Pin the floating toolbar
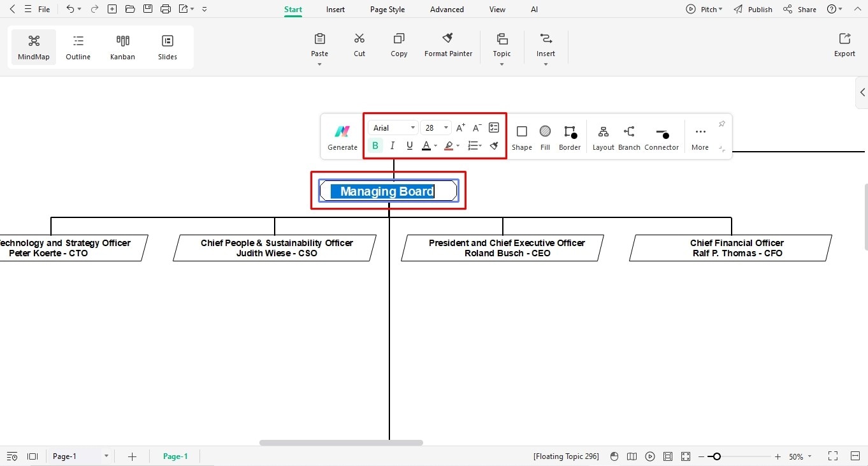The width and height of the screenshot is (868, 466). click(721, 124)
